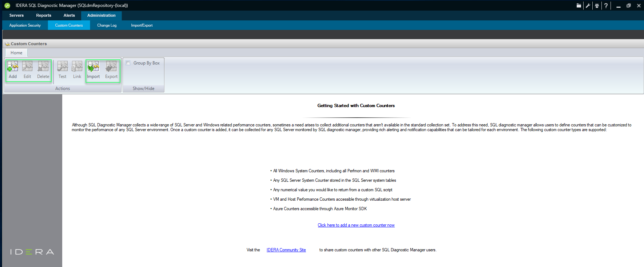Viewport: 644px width, 267px height.
Task: Open the wrench tools icon
Action: 588,5
